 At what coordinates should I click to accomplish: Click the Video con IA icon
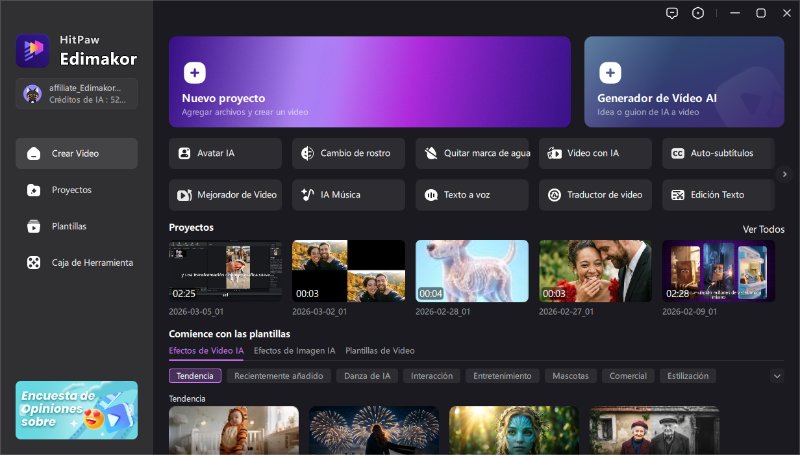coord(554,153)
